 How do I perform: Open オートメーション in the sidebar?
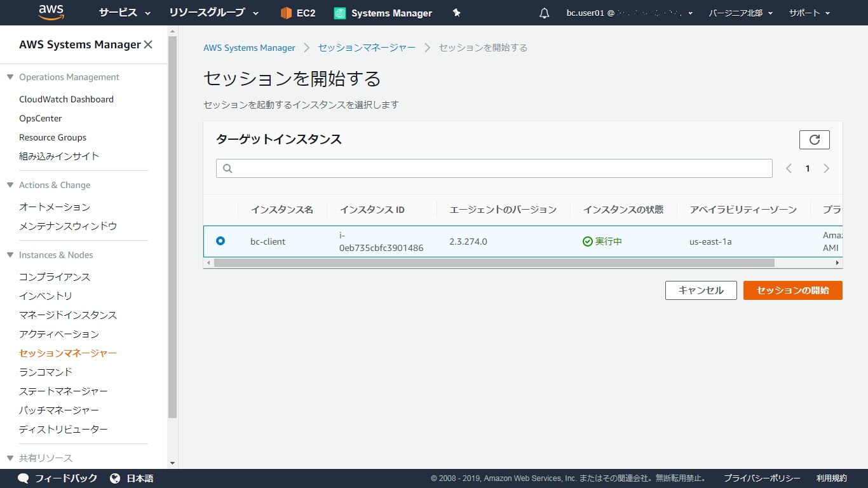click(55, 207)
